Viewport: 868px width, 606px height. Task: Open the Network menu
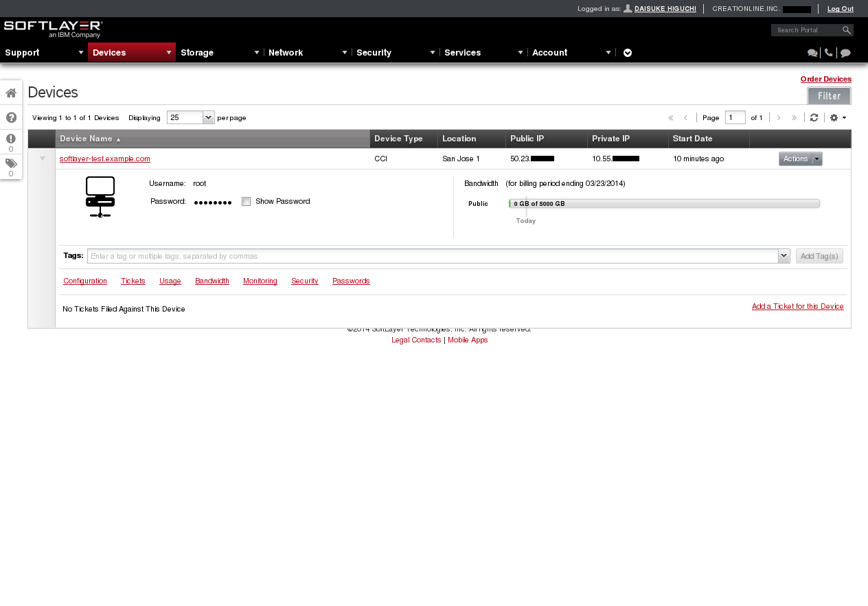307,53
